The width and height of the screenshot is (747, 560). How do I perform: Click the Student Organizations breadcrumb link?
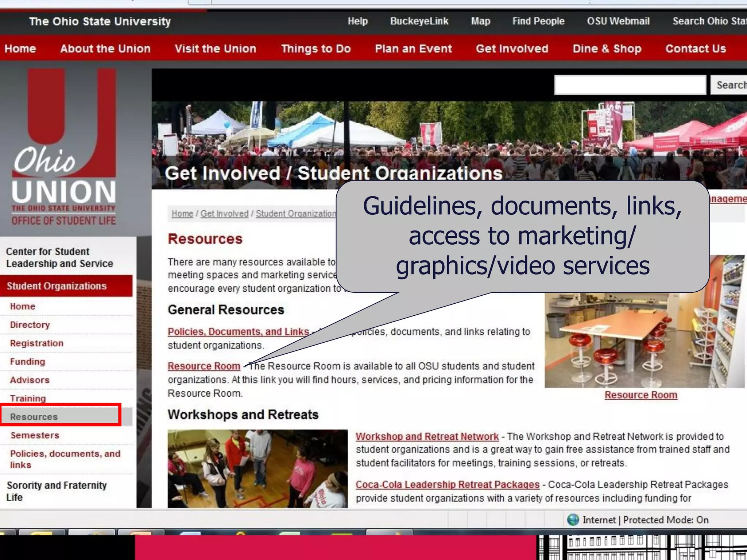coord(296,214)
